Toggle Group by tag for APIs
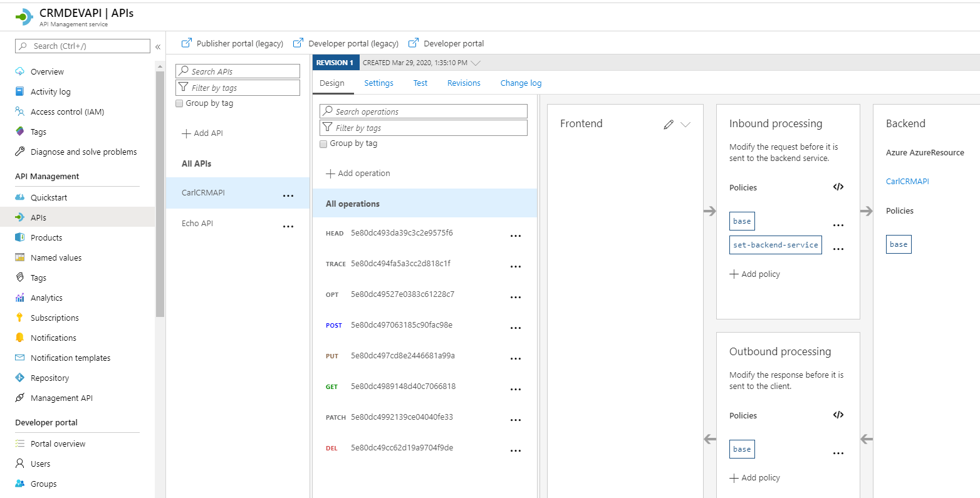 (179, 103)
